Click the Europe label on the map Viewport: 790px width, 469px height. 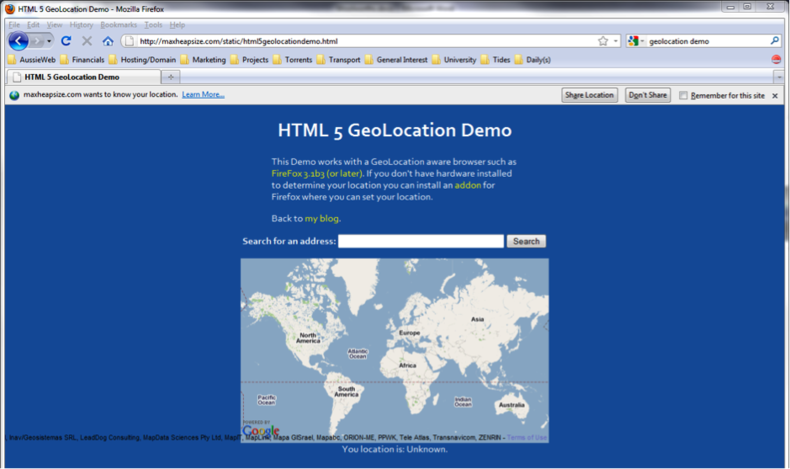(x=409, y=332)
